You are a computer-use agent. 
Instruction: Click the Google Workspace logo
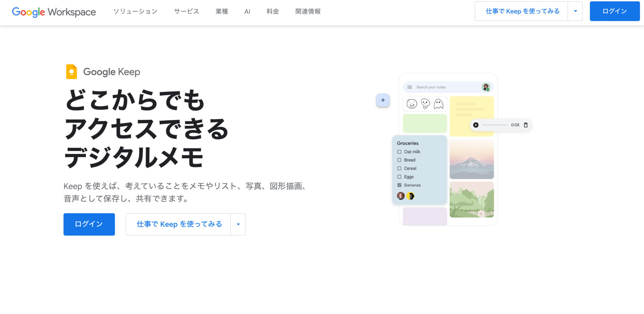pyautogui.click(x=54, y=12)
